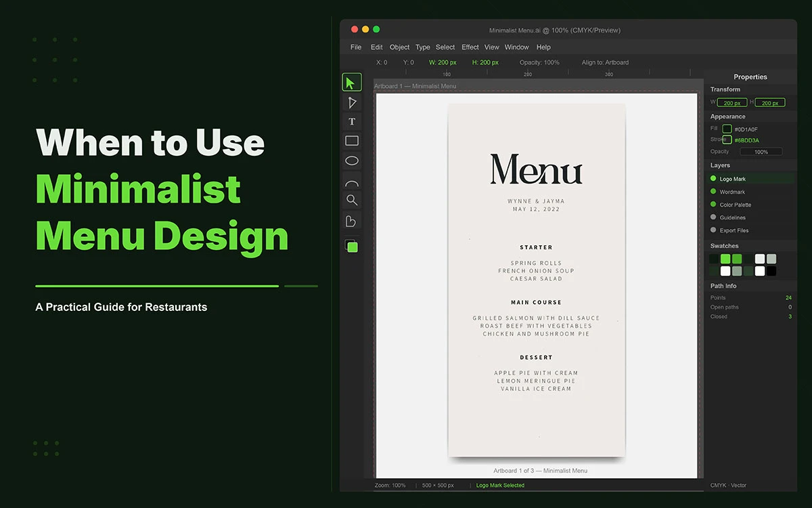Screen dimensions: 812x508
Task: Pick the black swatch in Swatches
Action: coord(771,271)
